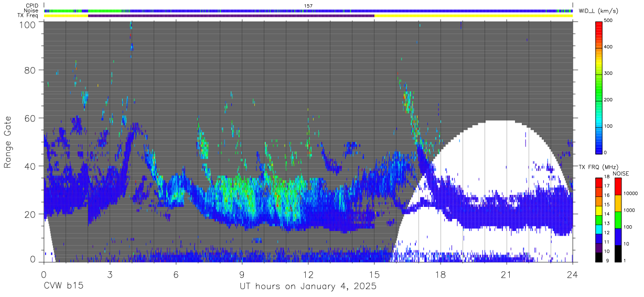Click the '18' UT hour tick label
This screenshot has height=297, width=644.
pos(441,274)
